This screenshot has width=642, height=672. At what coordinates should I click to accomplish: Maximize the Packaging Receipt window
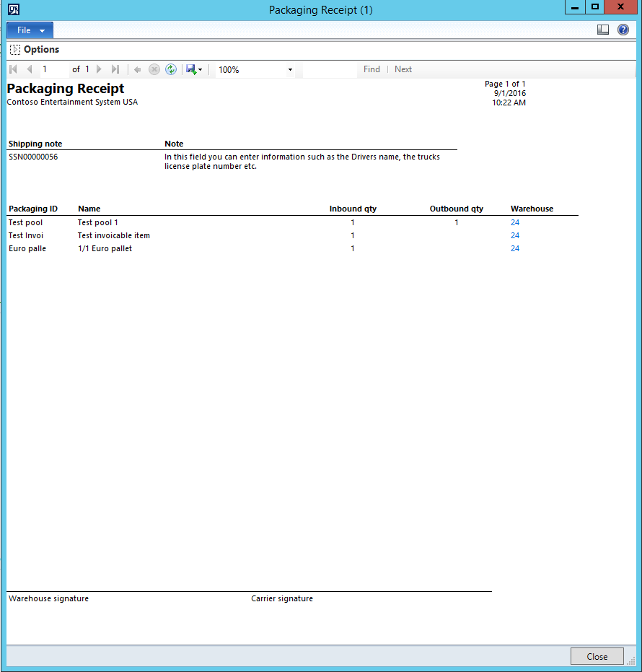[x=595, y=7]
